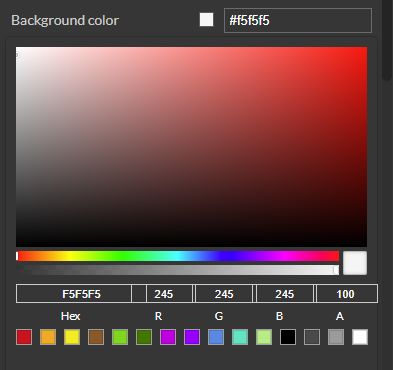Select the blue preset color swatch
The height and width of the screenshot is (370, 393).
coord(216,337)
